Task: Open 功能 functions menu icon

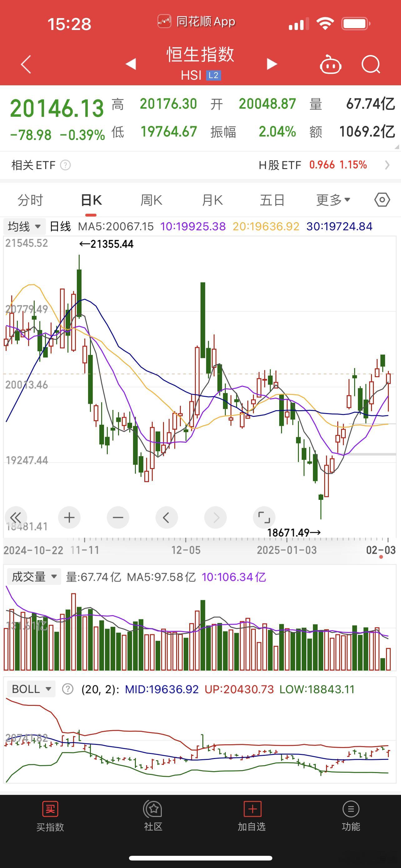Action: pos(351,809)
